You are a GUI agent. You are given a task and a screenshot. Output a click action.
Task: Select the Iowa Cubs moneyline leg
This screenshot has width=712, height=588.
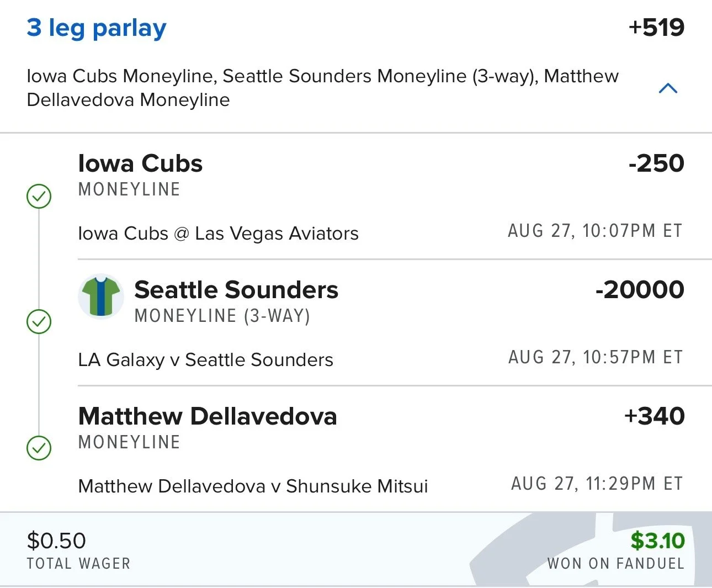click(x=140, y=164)
